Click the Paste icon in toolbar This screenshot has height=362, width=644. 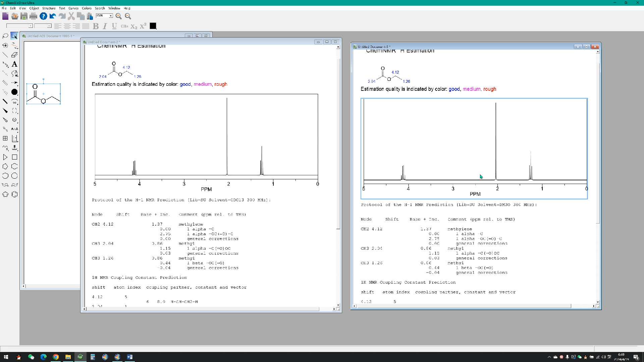90,16
